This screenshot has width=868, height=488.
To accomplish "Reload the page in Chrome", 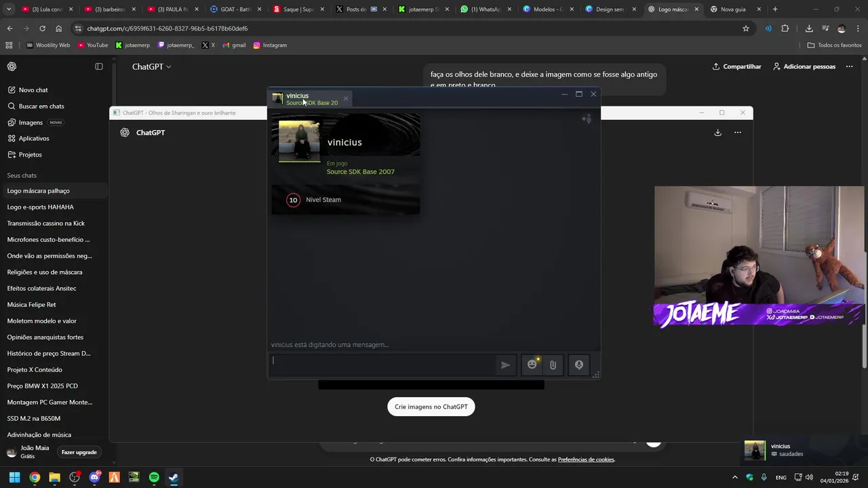I will [x=42, y=28].
